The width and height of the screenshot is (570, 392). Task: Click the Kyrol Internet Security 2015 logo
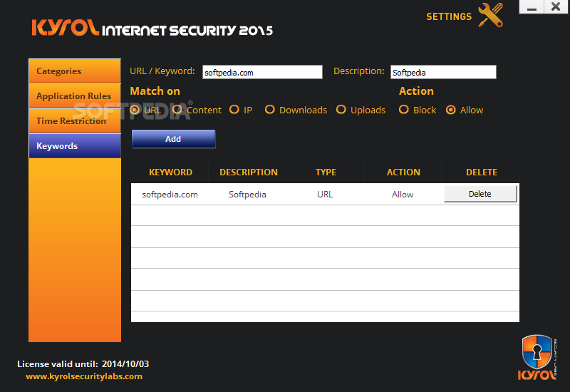coord(152,29)
